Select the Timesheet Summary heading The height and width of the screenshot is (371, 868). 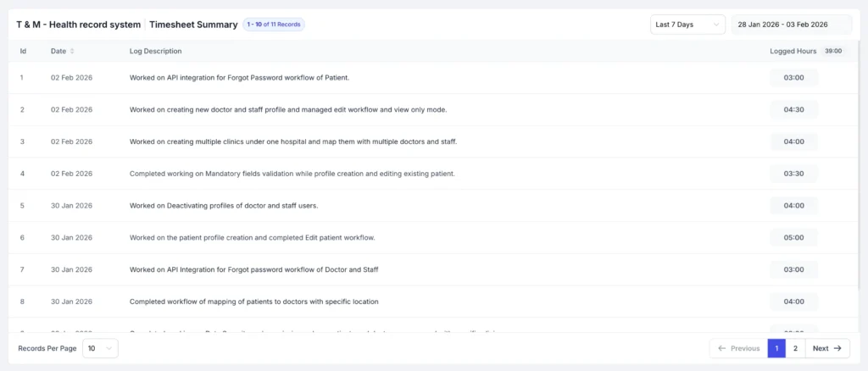[193, 25]
